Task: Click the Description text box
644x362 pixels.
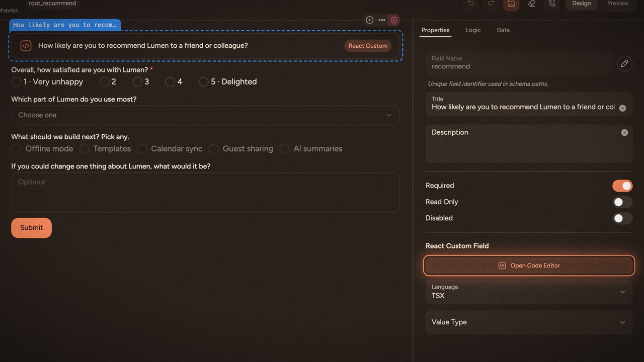Action: [x=529, y=143]
